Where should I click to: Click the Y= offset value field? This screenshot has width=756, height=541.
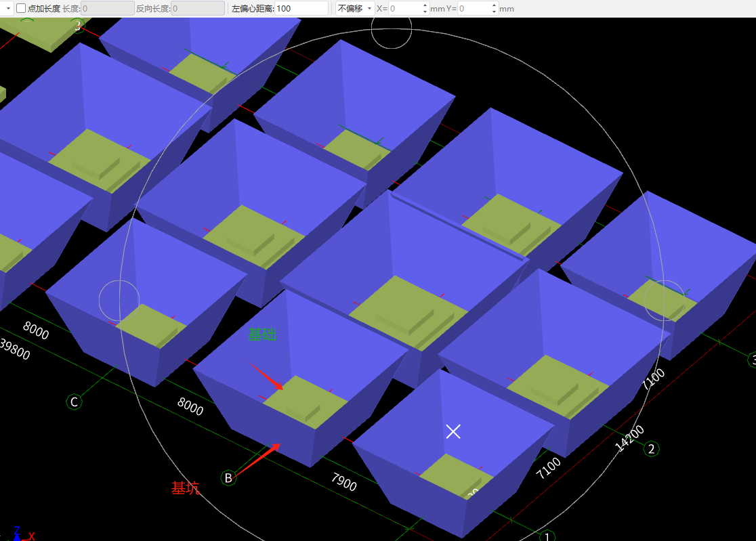point(474,8)
